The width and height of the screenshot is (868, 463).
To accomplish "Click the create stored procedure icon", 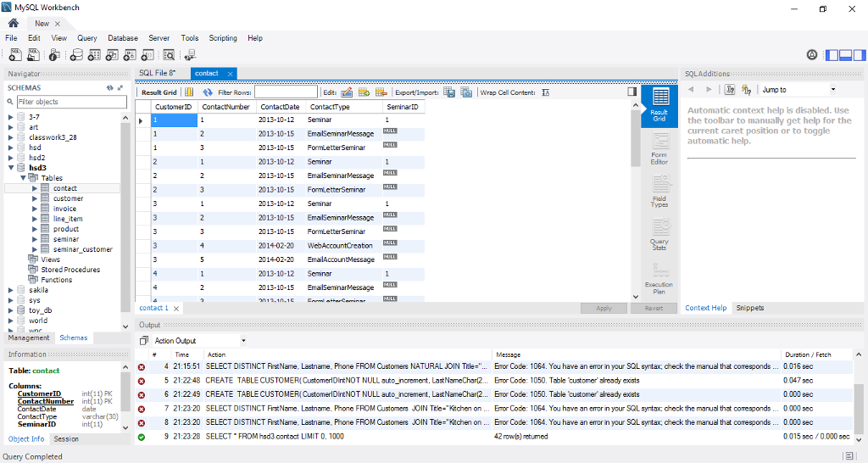I will pyautogui.click(x=130, y=55).
